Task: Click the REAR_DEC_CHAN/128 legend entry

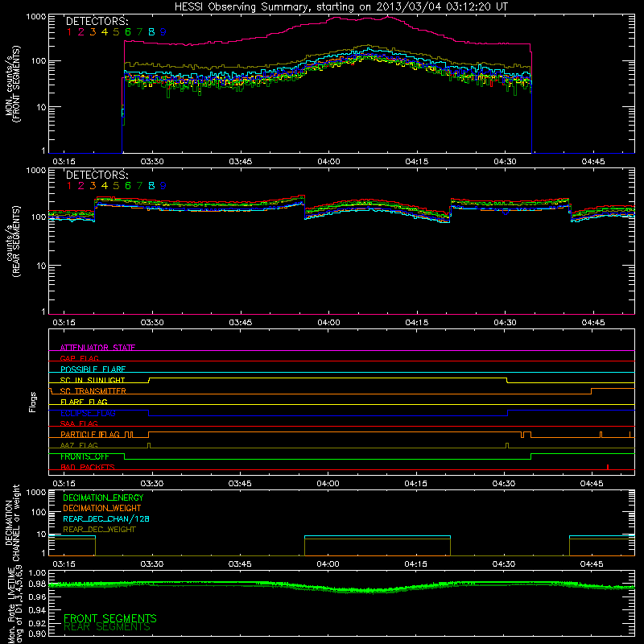Action: (x=106, y=519)
